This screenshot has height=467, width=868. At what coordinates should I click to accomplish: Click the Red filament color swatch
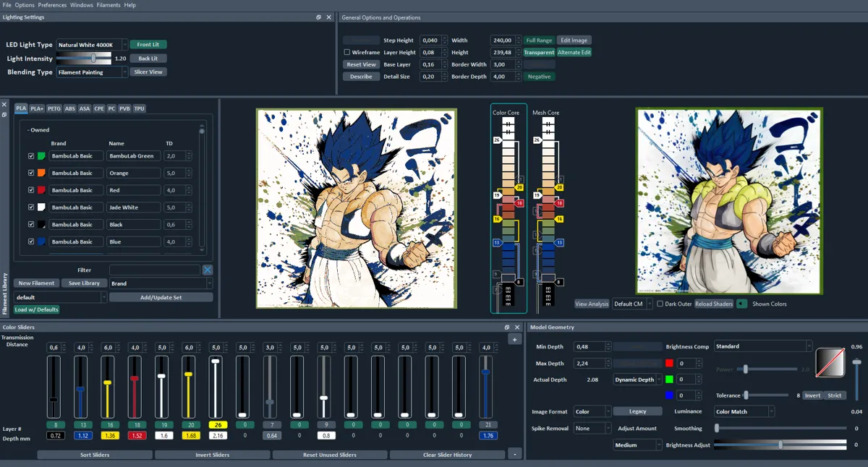click(42, 190)
